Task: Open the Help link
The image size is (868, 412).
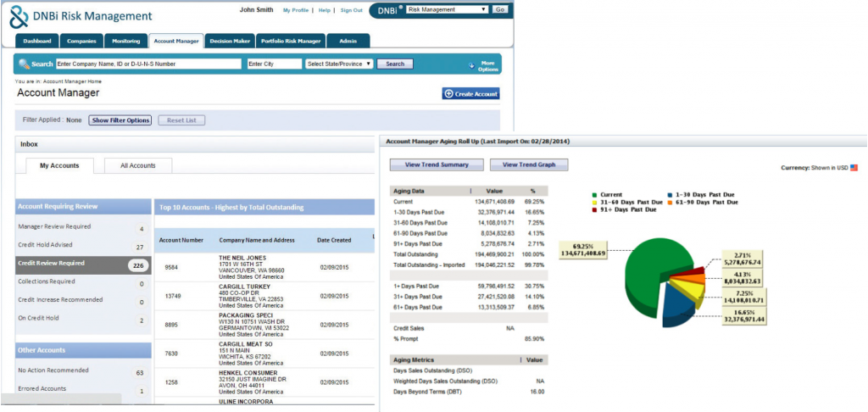Action: [x=325, y=10]
